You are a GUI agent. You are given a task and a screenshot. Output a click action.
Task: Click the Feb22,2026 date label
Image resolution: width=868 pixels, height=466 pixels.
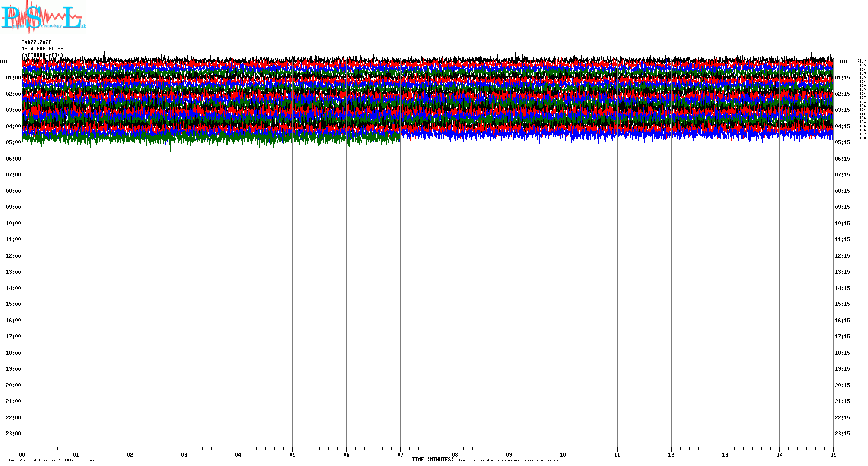coord(36,42)
